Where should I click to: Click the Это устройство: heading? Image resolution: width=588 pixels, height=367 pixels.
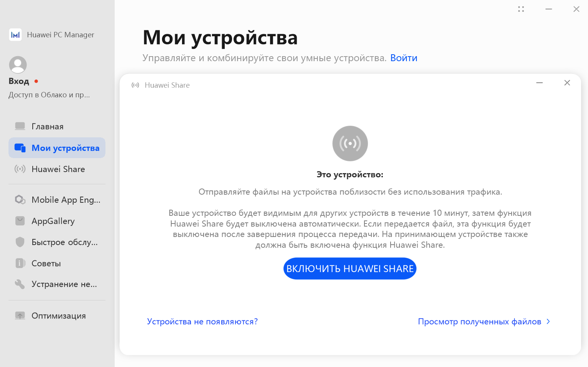click(x=350, y=174)
